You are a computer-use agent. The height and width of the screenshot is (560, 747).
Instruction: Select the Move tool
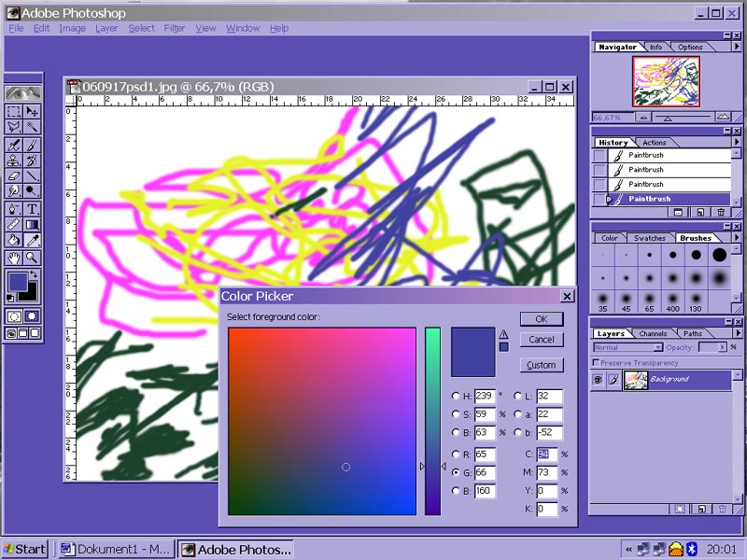pyautogui.click(x=32, y=111)
